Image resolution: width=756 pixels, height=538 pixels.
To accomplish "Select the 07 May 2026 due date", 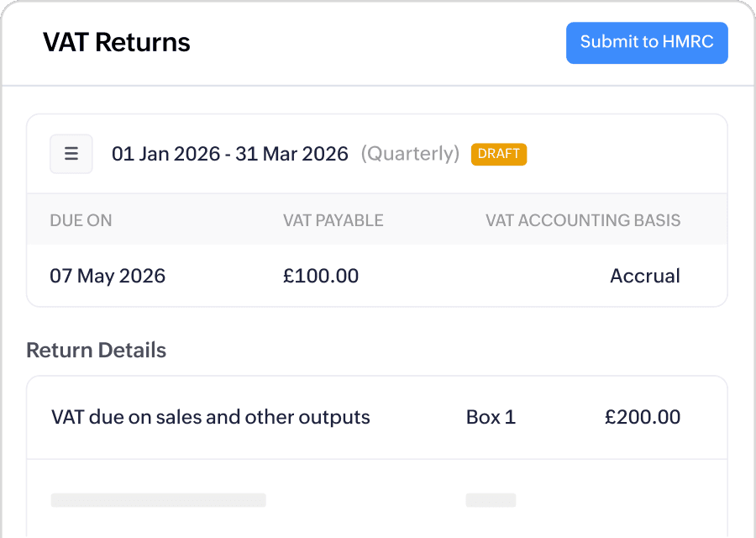I will [108, 276].
